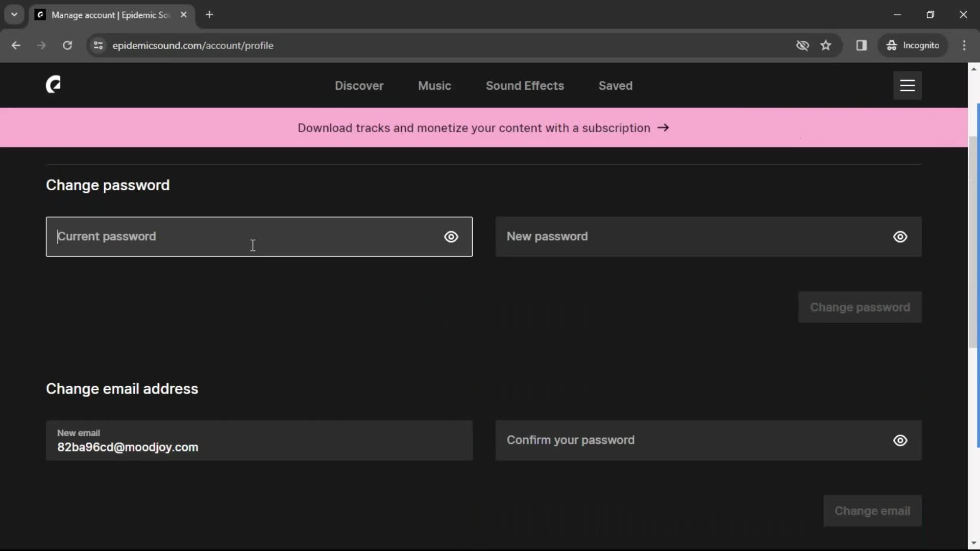Navigate to the Discover tab
The width and height of the screenshot is (980, 551).
tap(359, 85)
